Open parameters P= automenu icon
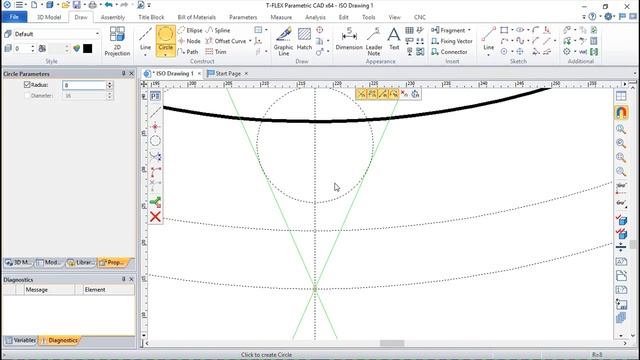 tap(155, 96)
